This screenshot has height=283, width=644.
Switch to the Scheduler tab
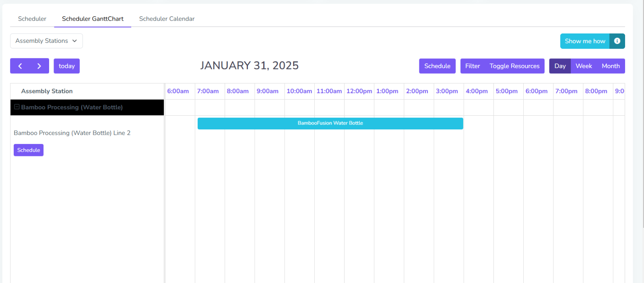[x=32, y=19]
